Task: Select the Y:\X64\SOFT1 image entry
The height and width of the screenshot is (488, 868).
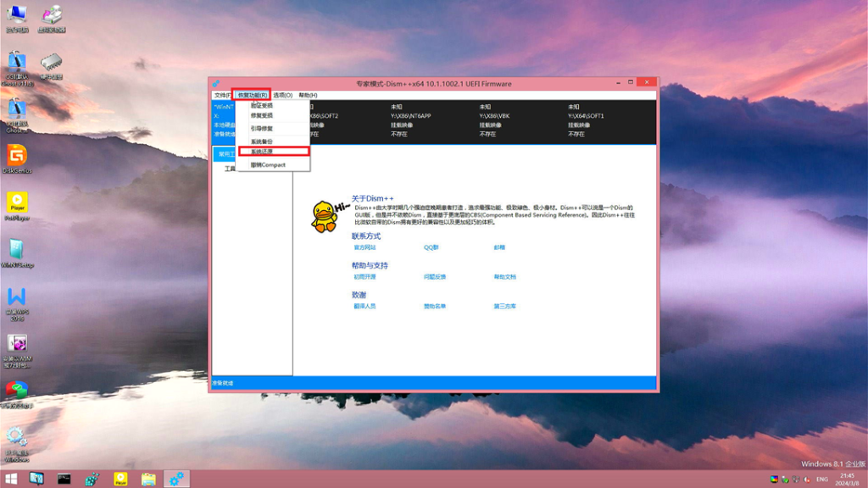Action: coord(586,115)
